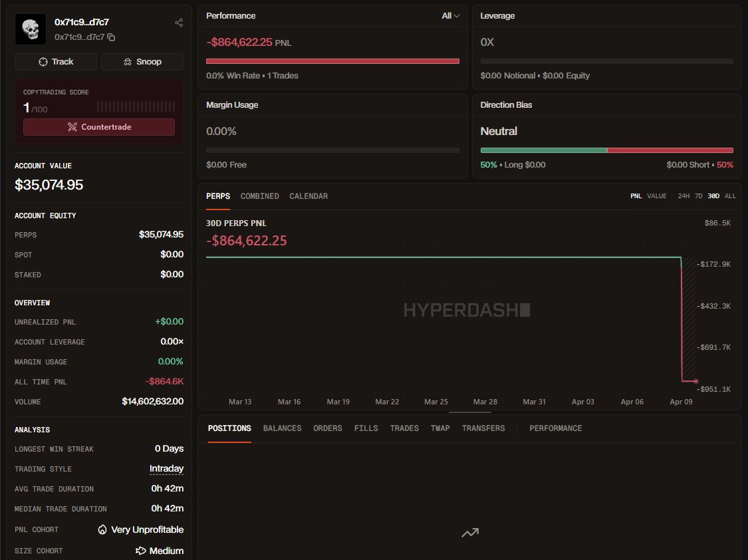Click the skull avatar thumbnail
Viewport: 748px width, 560px height.
pos(31,29)
